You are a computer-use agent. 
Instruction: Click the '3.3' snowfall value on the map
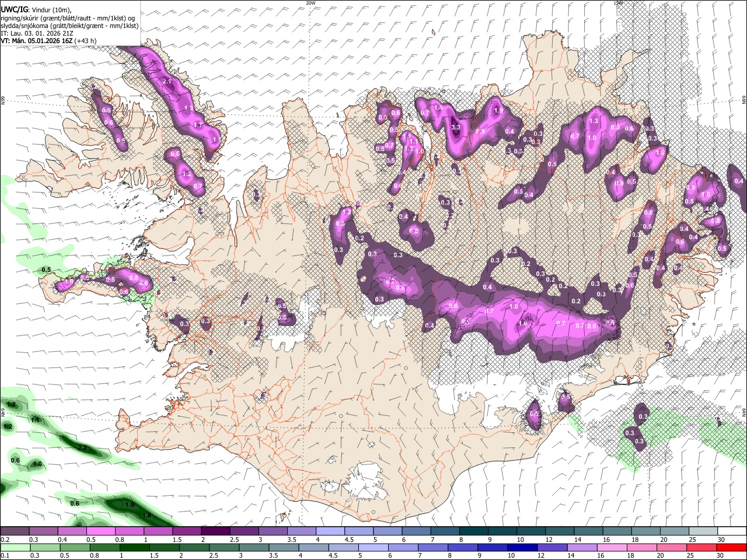(456, 127)
